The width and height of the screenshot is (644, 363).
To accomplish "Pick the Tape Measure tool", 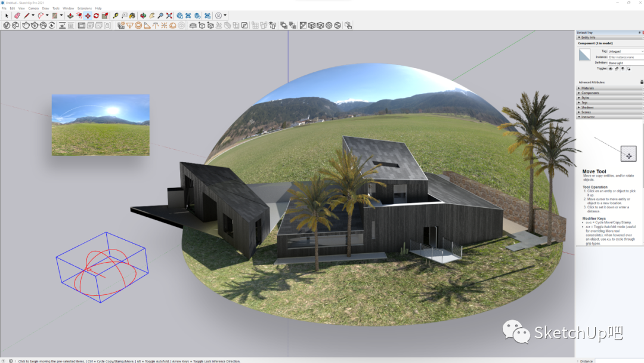I will 116,16.
